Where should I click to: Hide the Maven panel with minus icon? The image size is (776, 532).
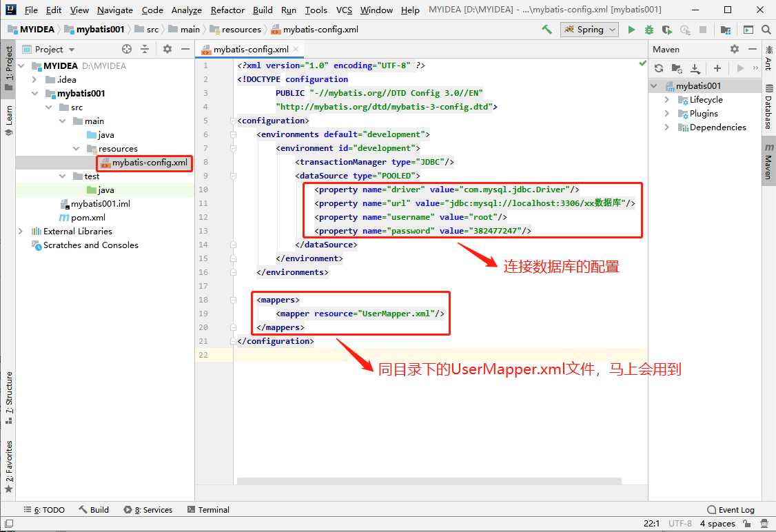coord(753,49)
